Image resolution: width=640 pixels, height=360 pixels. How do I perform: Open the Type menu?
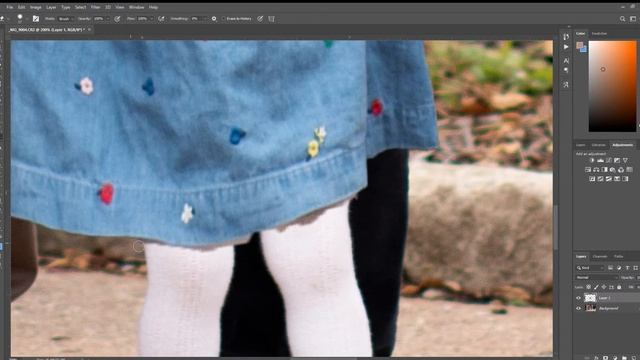coord(65,7)
